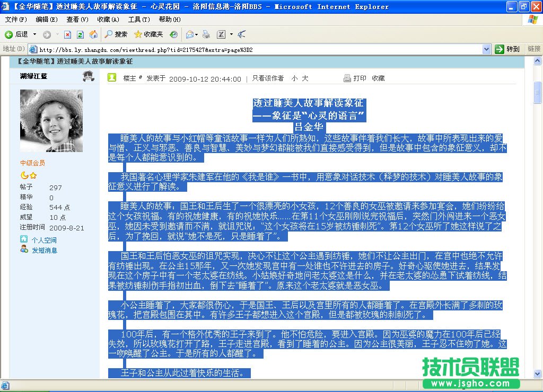Image resolution: width=543 pixels, height=392 pixels.
Task: Click the History toolbar icon
Action: click(173, 34)
